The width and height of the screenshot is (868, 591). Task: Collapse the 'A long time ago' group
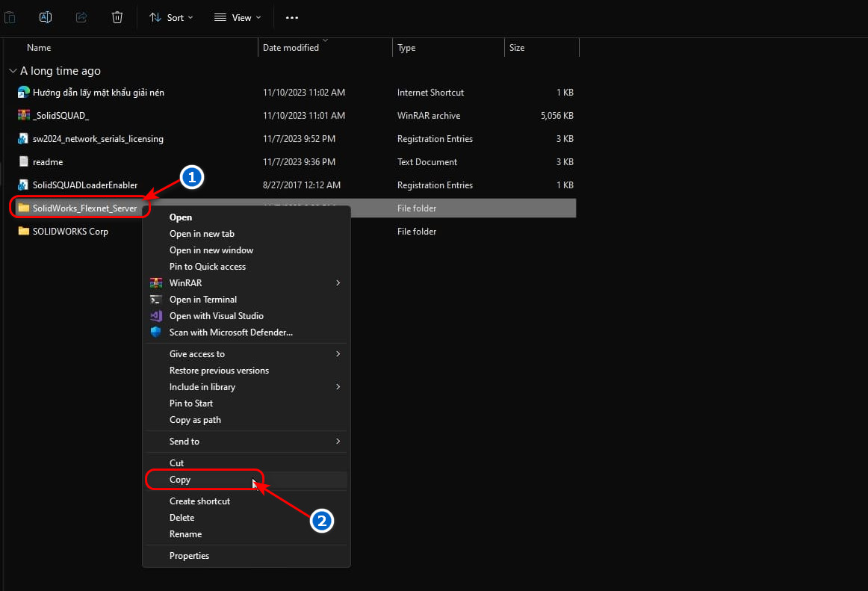13,71
